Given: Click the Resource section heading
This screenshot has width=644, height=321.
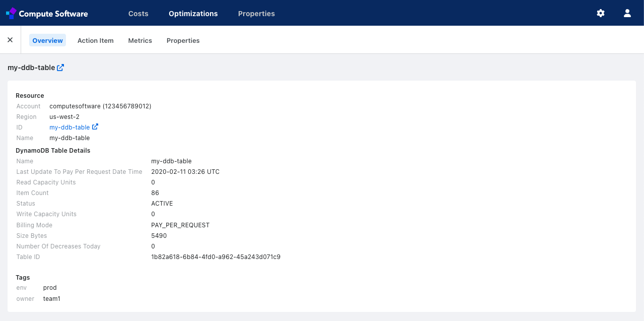Looking at the screenshot, I should (x=30, y=96).
